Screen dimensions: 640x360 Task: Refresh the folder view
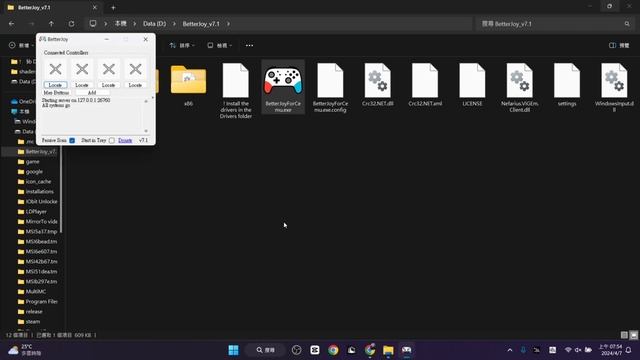point(71,24)
